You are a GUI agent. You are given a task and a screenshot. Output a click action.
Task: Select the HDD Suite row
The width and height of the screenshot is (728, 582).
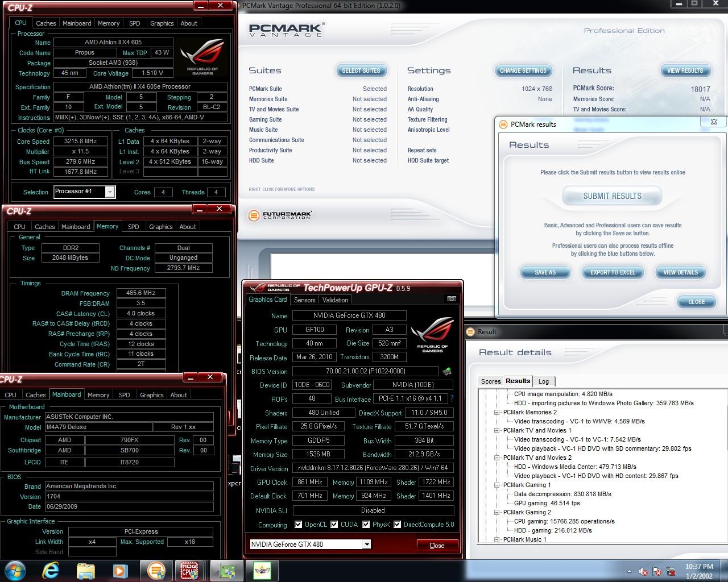pyautogui.click(x=317, y=160)
